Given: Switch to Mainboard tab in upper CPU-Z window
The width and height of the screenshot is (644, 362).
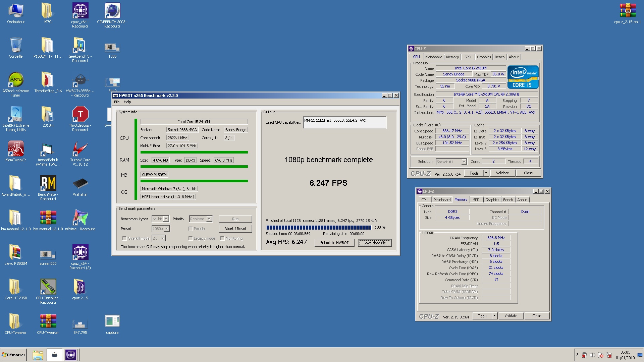Looking at the screenshot, I should [x=434, y=57].
